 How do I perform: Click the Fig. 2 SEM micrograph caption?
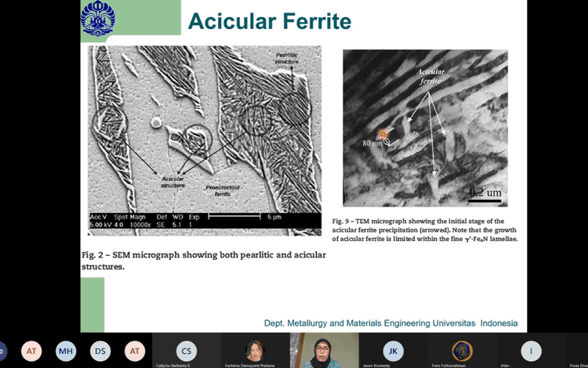pos(204,261)
